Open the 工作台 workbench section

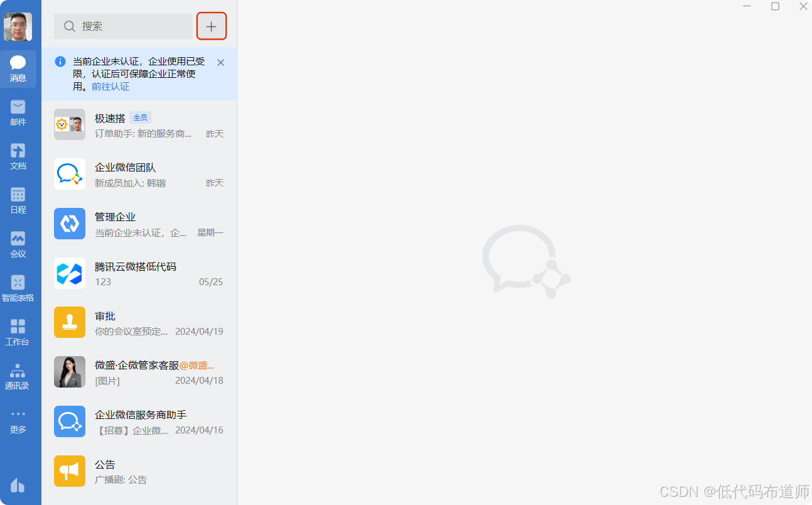18,333
